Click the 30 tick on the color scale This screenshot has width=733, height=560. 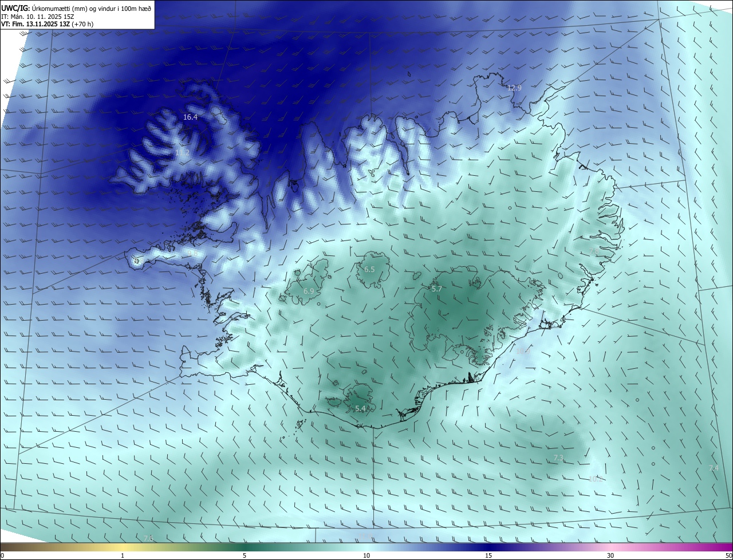(610, 555)
